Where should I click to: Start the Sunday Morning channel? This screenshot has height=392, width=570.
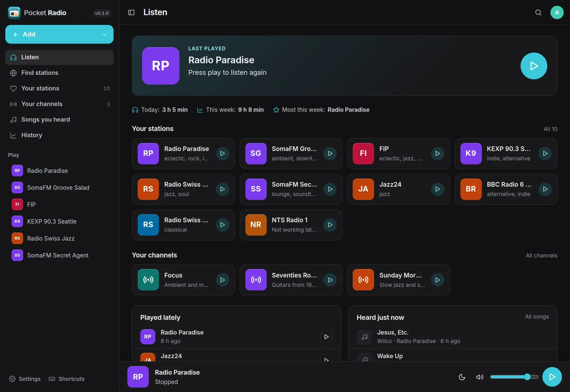pos(437,280)
